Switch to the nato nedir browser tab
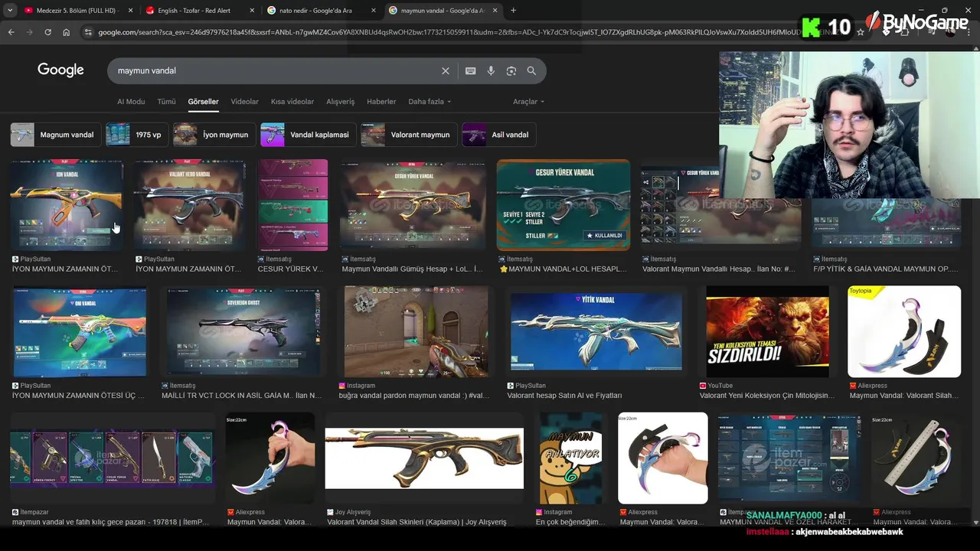The image size is (980, 551). coord(320,11)
